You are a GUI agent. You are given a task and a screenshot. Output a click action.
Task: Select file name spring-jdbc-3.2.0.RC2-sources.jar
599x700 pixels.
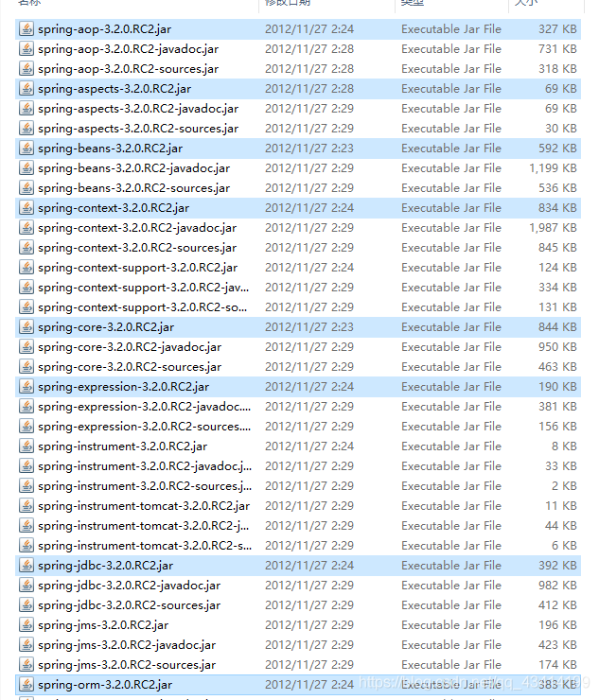pyautogui.click(x=129, y=605)
